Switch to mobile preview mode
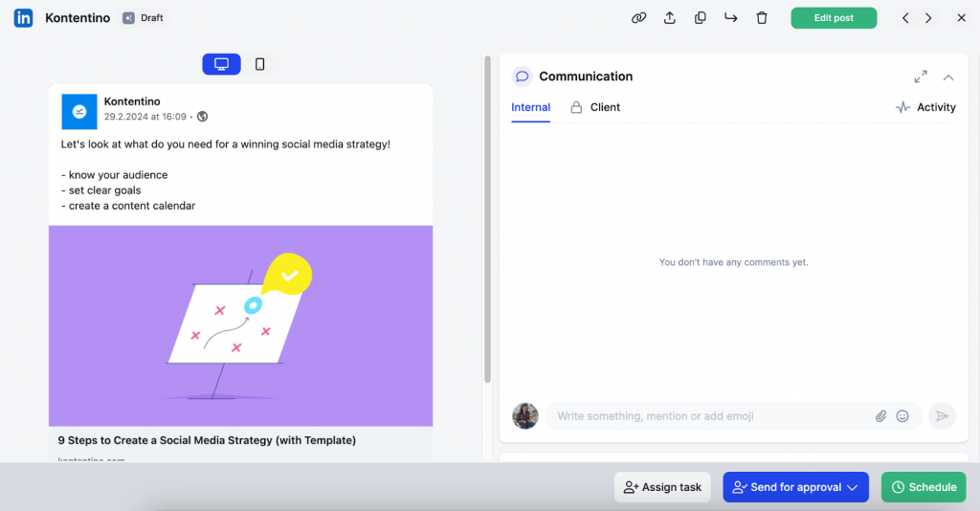 [260, 64]
